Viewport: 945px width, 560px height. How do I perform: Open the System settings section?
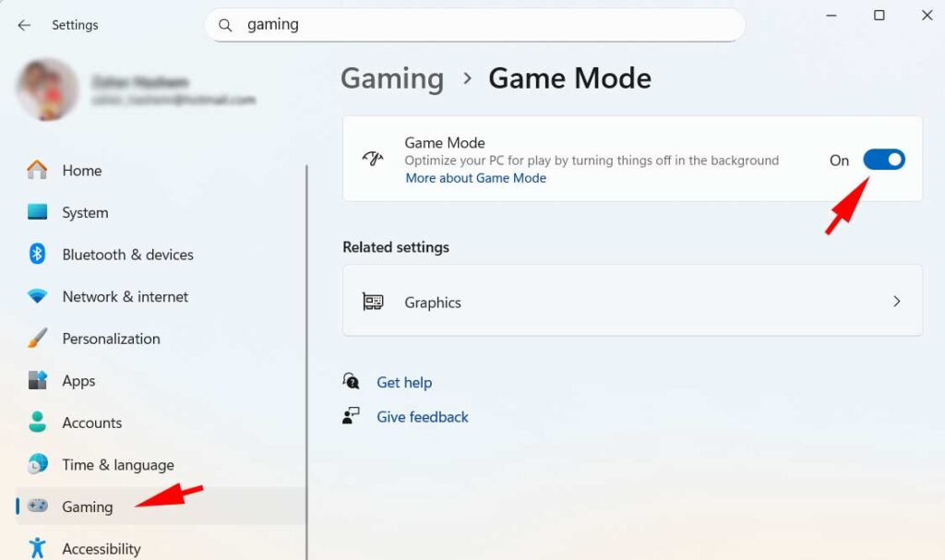(85, 213)
